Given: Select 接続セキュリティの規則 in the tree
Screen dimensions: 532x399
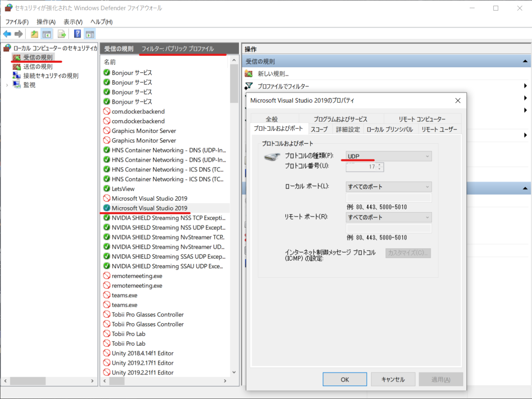Looking at the screenshot, I should (x=51, y=75).
